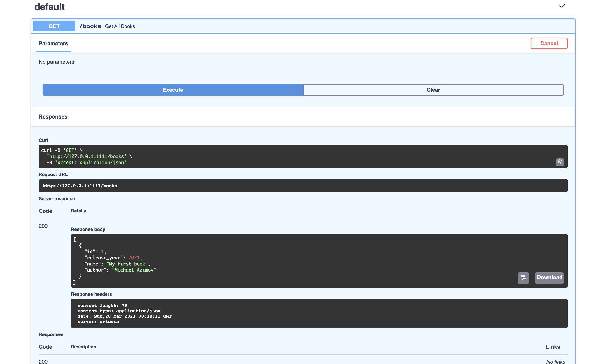This screenshot has height=364, width=614.
Task: Click the response body JSON area
Action: pyautogui.click(x=295, y=260)
